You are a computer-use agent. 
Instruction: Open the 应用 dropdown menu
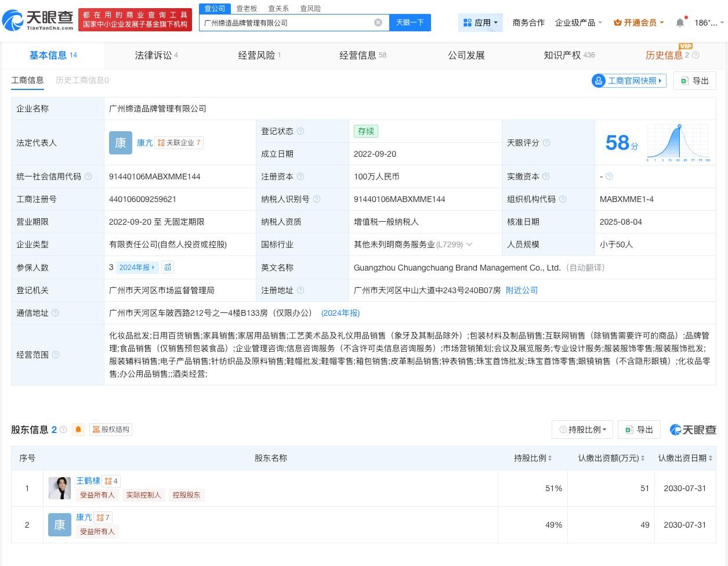(480, 23)
